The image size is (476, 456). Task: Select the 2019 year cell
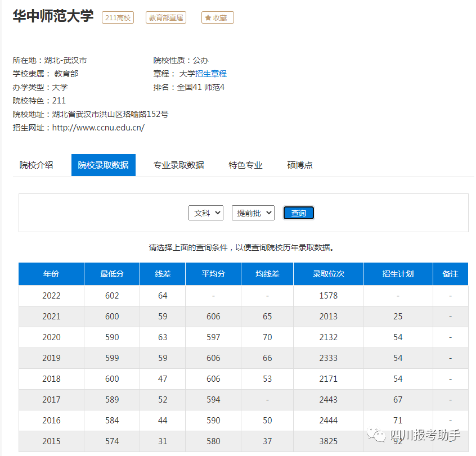51,358
